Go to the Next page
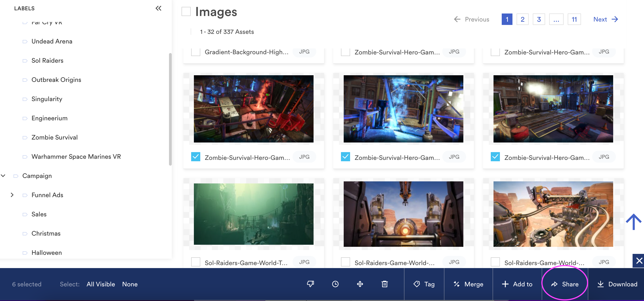The image size is (644, 301). [x=605, y=19]
